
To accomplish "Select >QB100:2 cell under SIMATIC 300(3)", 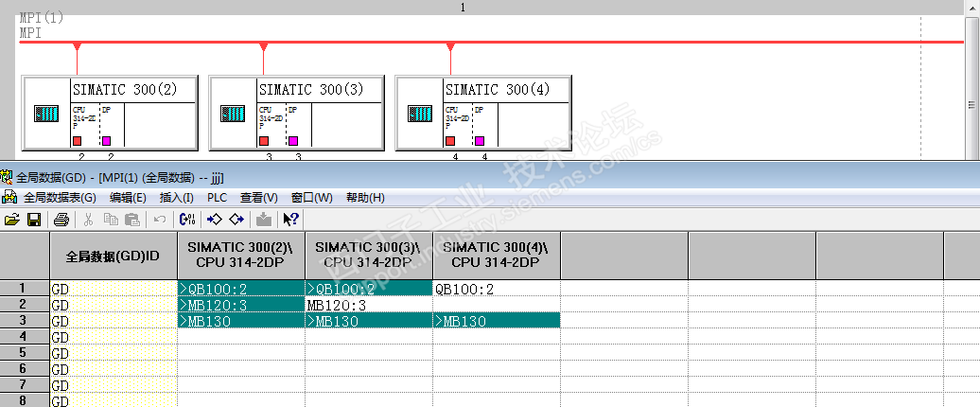I will coord(369,289).
